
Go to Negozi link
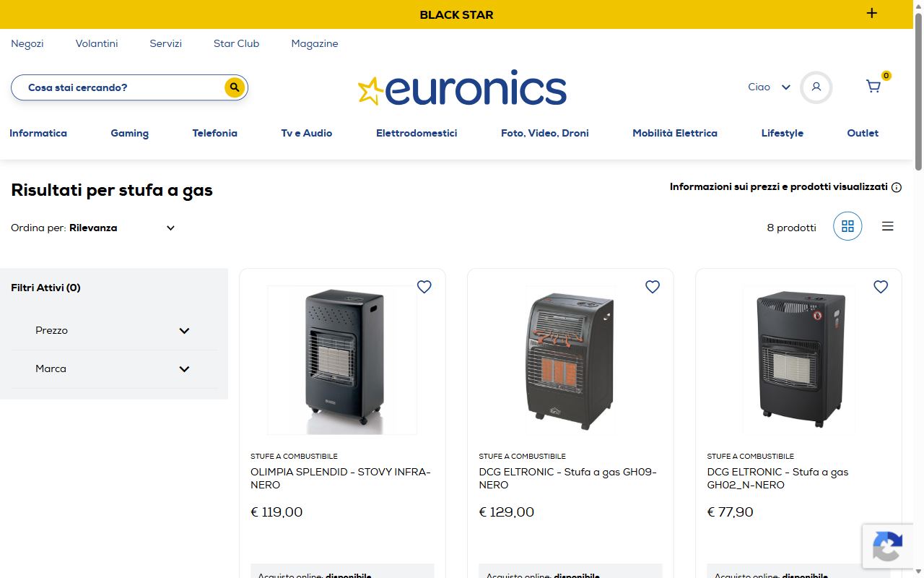(x=27, y=43)
